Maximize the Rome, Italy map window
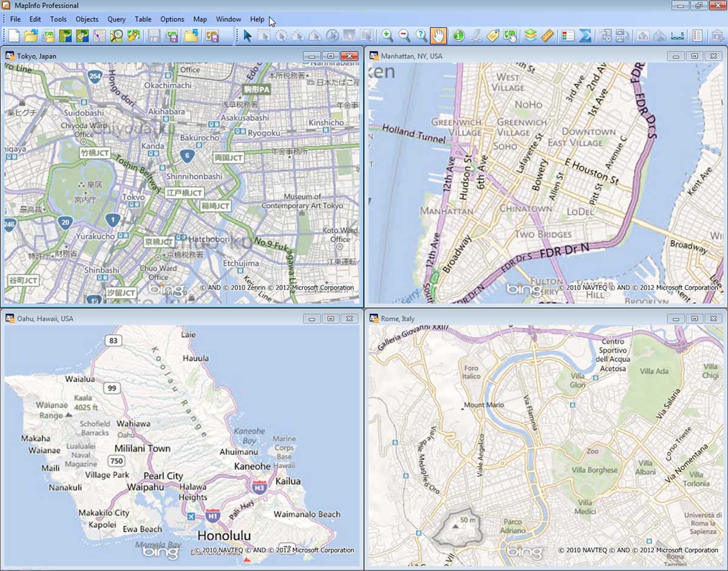Viewport: 728px width, 571px height. [695, 319]
